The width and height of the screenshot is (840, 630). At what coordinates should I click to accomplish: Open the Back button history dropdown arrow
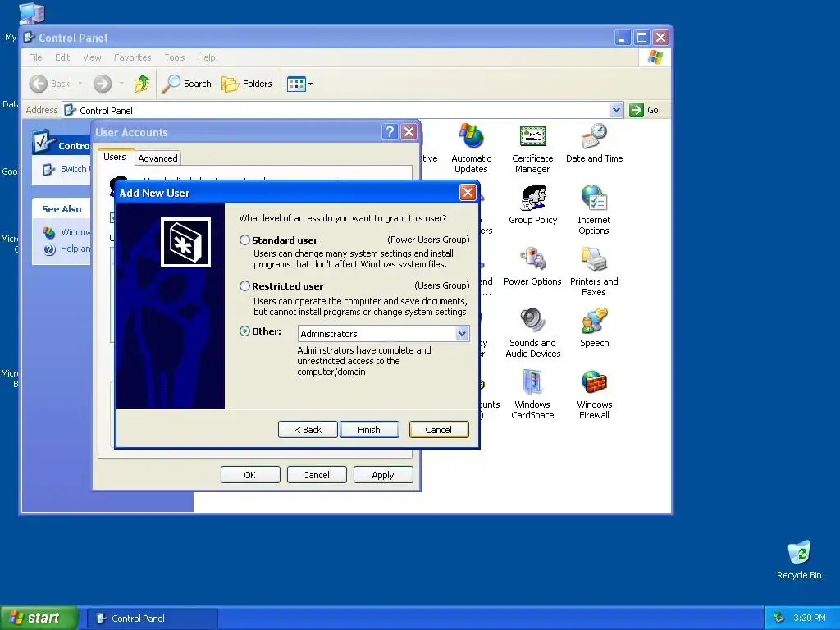click(x=80, y=84)
